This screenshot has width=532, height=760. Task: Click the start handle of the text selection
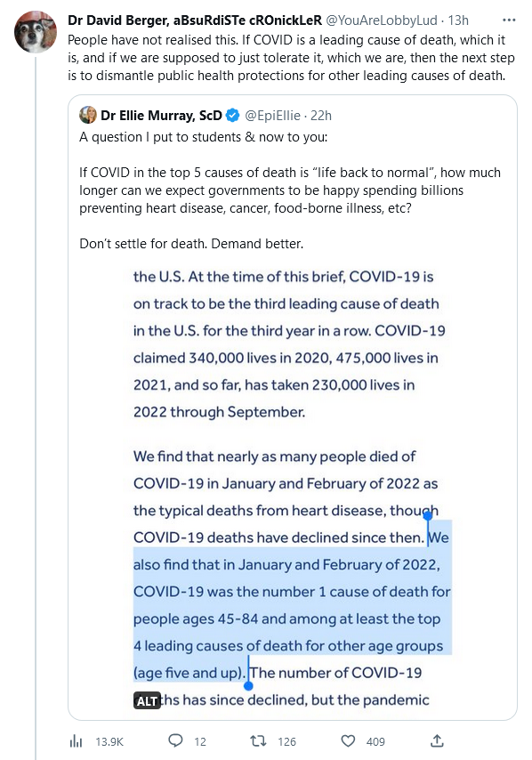click(428, 517)
